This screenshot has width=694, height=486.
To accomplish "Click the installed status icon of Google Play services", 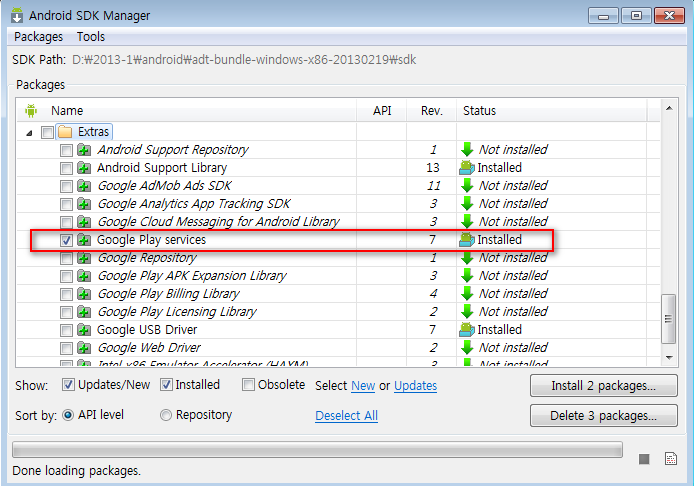I will [x=467, y=239].
